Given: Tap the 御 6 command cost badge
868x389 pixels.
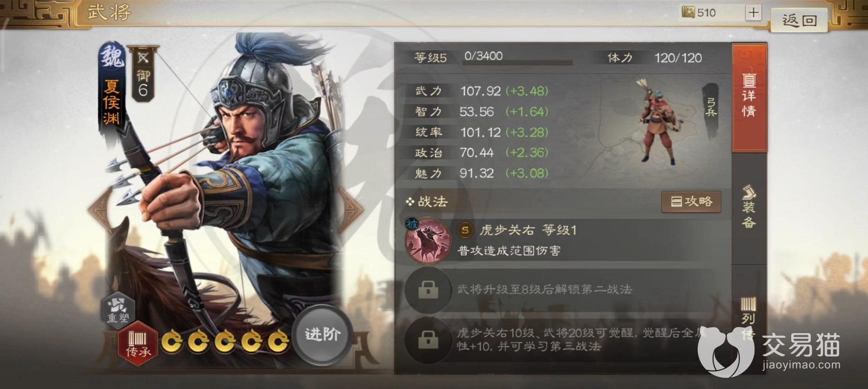Looking at the screenshot, I should [x=143, y=74].
